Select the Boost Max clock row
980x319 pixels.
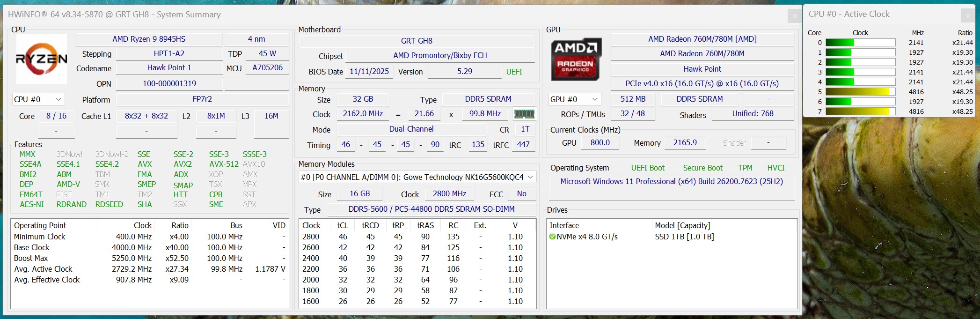point(149,258)
